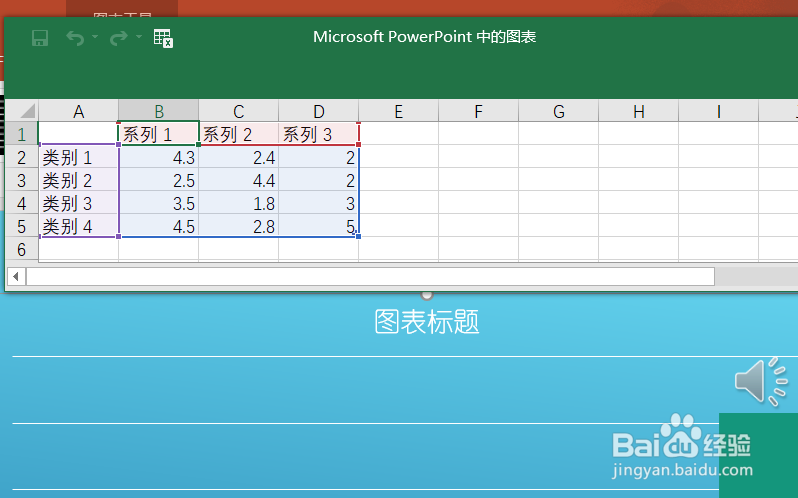798x498 pixels.
Task: Open the Undo history dropdown arrow
Action: tap(95, 37)
